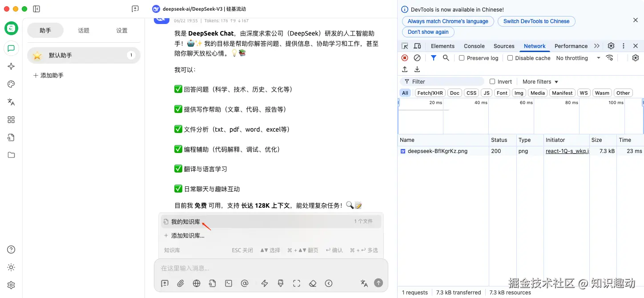Switch to the Performance tab
644x298 pixels.
[x=571, y=46]
